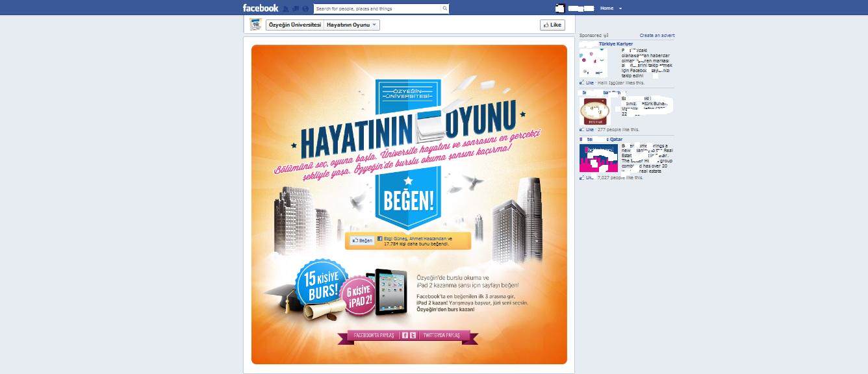The image size is (868, 374).
Task: Click Like thumb under 277 people ad
Action: pos(582,130)
